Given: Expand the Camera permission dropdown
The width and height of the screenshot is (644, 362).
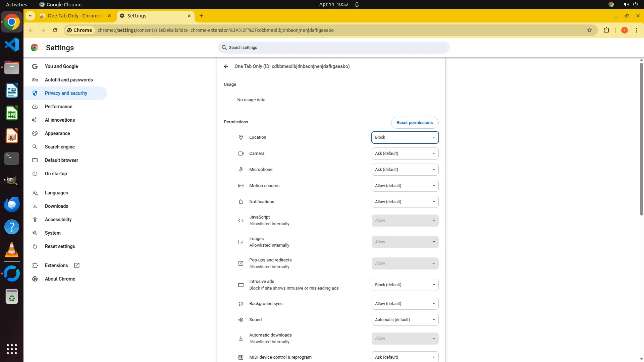Looking at the screenshot, I should [405, 154].
